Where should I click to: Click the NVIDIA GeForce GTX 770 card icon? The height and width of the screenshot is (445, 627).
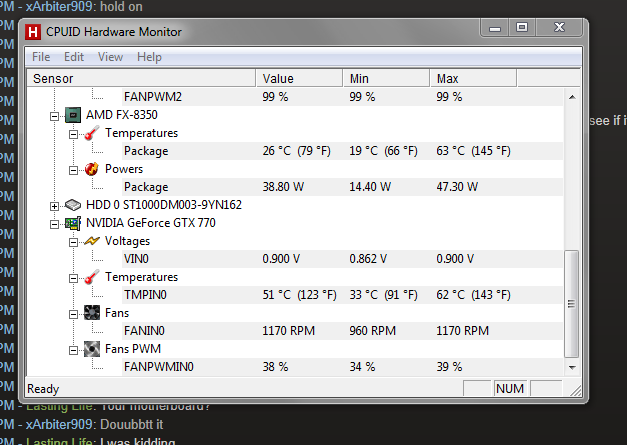point(73,223)
